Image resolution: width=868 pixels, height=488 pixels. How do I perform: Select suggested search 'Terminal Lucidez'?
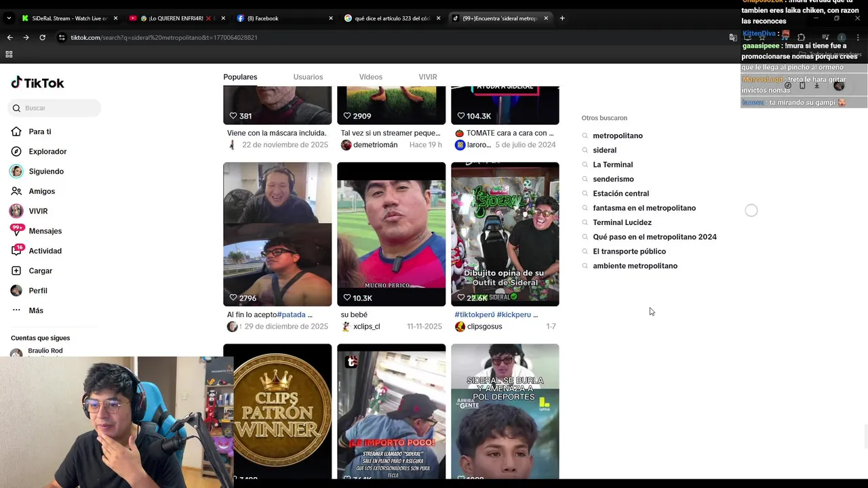coord(622,222)
